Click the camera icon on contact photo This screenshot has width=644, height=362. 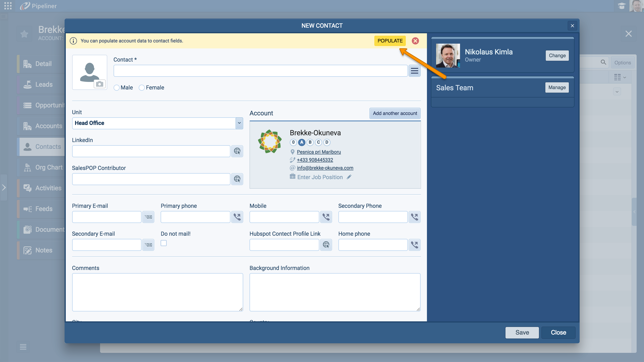[x=99, y=84]
